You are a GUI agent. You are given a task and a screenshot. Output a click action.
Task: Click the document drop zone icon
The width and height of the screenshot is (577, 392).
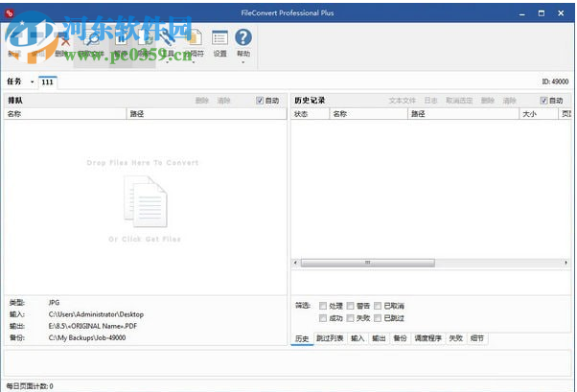coord(146,201)
